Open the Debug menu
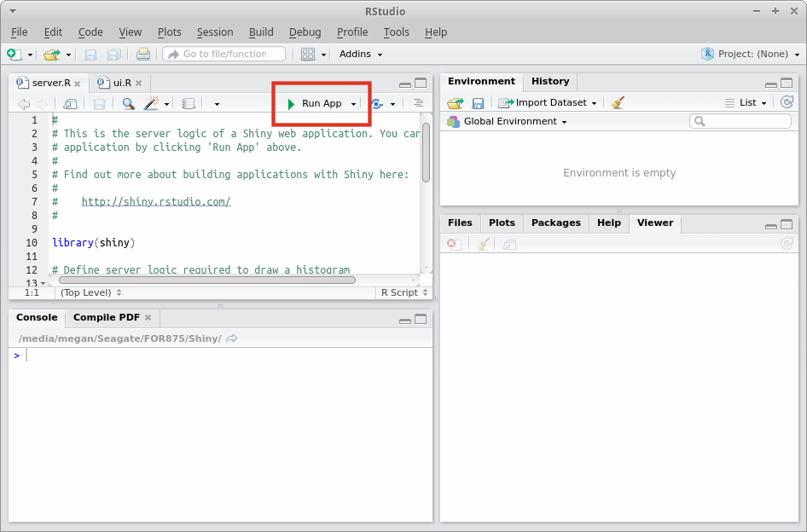This screenshot has height=532, width=807. coord(305,32)
